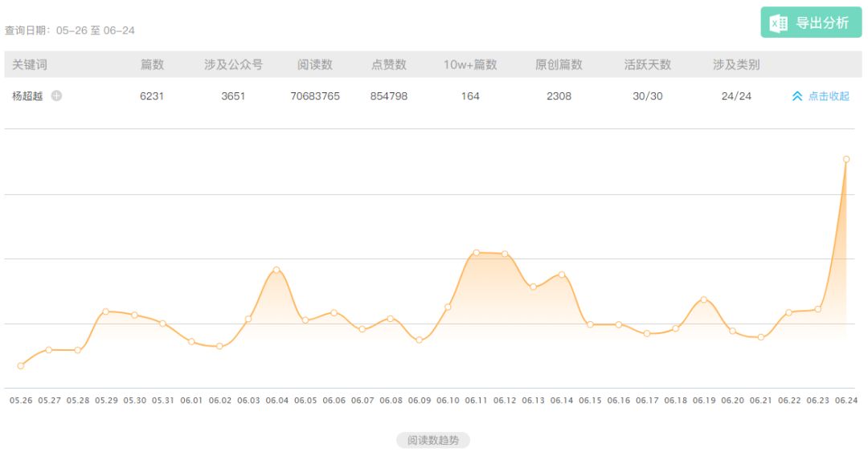
Task: Click the 10w+篇数 column header
Action: tap(470, 64)
